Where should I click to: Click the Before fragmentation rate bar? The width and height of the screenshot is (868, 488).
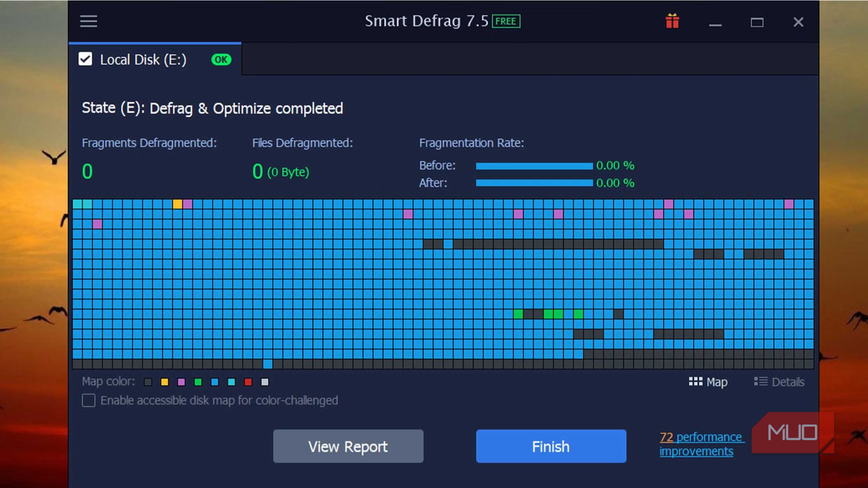coord(534,166)
